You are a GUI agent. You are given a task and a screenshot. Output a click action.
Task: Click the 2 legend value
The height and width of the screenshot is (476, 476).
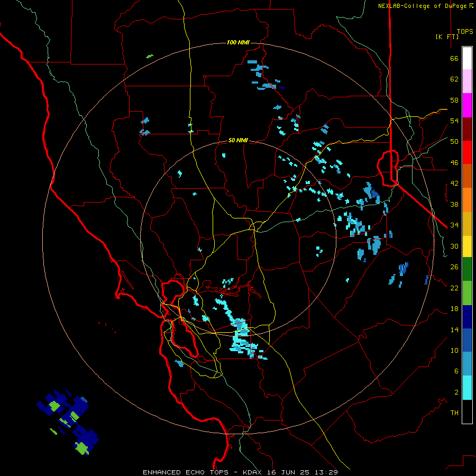(456, 392)
